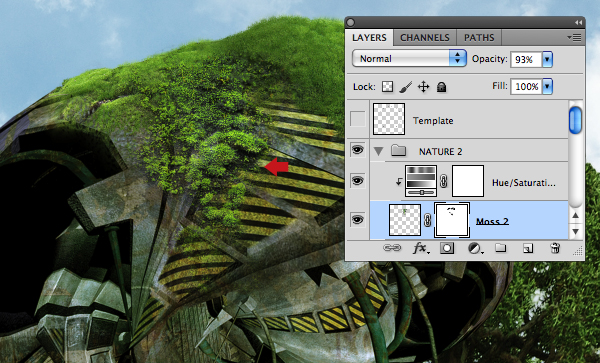
Task: Create a new layer
Action: pos(528,249)
